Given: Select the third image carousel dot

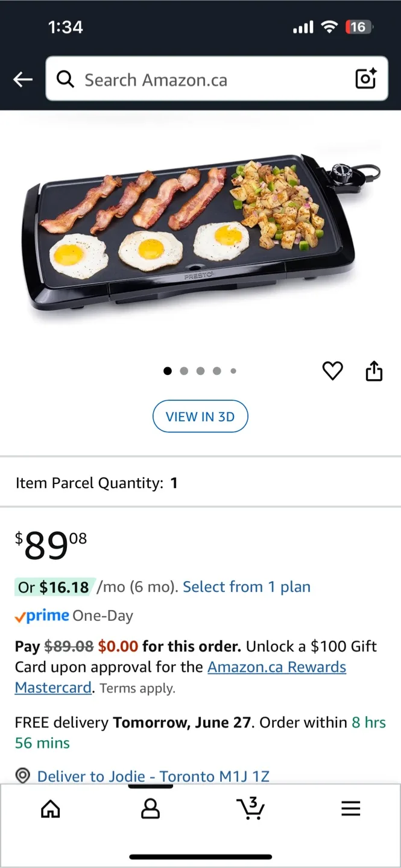Looking at the screenshot, I should pos(200,371).
